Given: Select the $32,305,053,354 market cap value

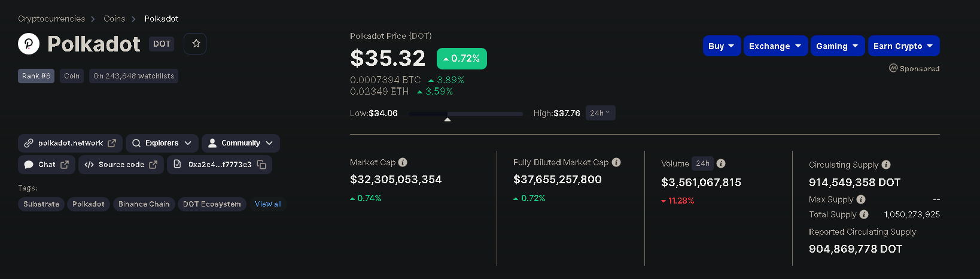Looking at the screenshot, I should (x=395, y=180).
